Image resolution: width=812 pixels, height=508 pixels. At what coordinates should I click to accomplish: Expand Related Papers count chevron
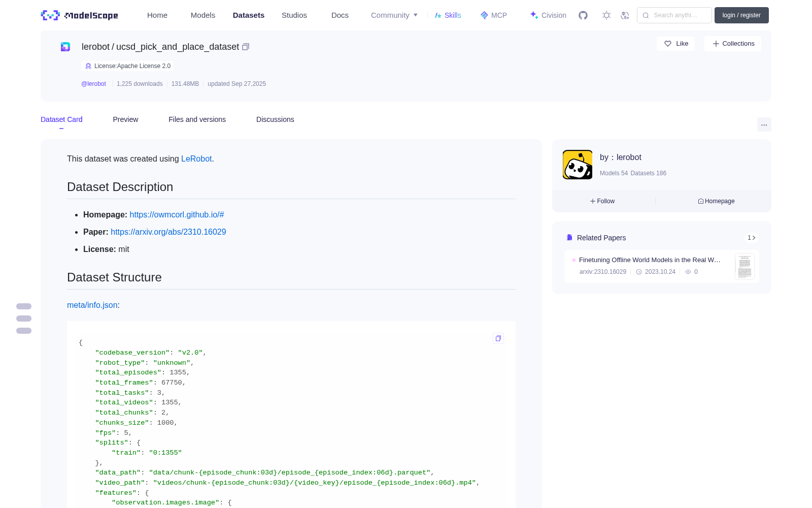coord(752,238)
